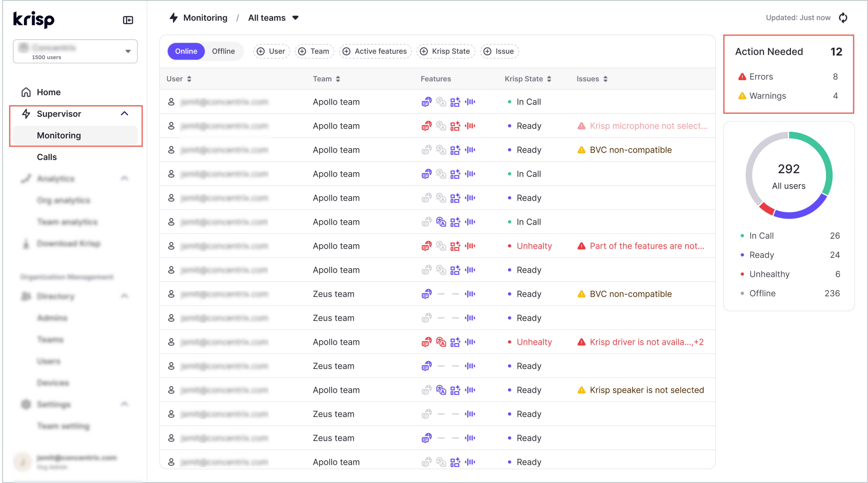Click the Errors red triangle icon

(742, 77)
